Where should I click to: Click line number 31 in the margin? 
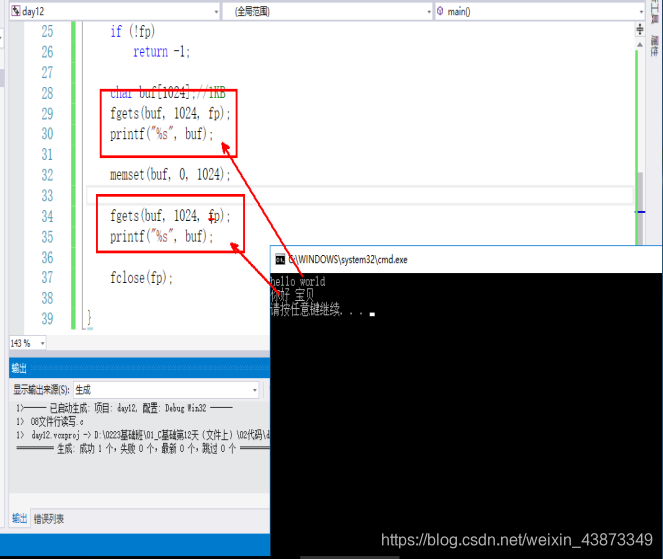coord(47,154)
